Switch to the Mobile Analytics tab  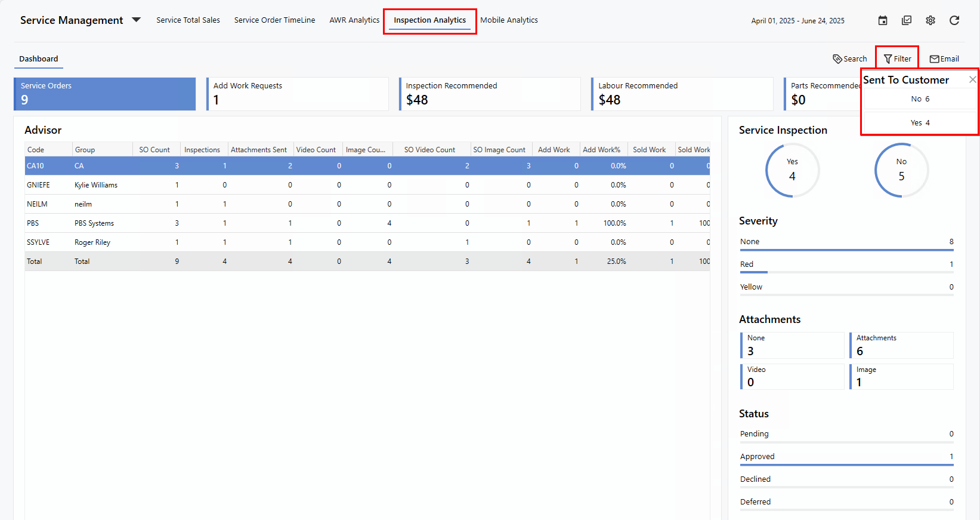(x=509, y=20)
